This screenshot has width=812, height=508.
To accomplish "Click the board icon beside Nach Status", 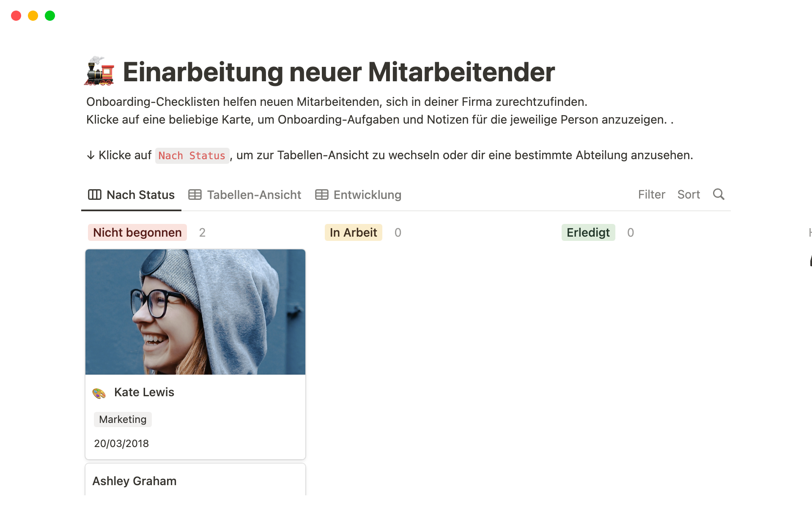I will point(95,195).
